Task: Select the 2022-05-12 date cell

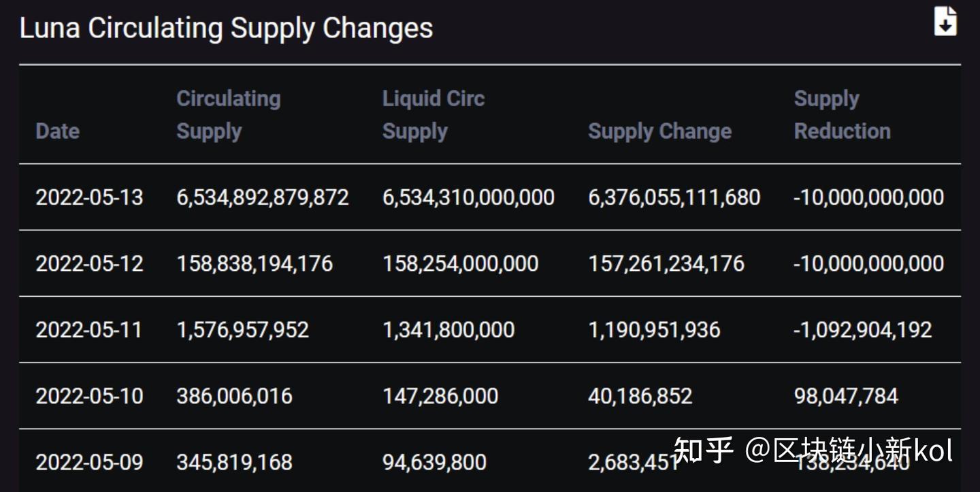Action: tap(89, 263)
